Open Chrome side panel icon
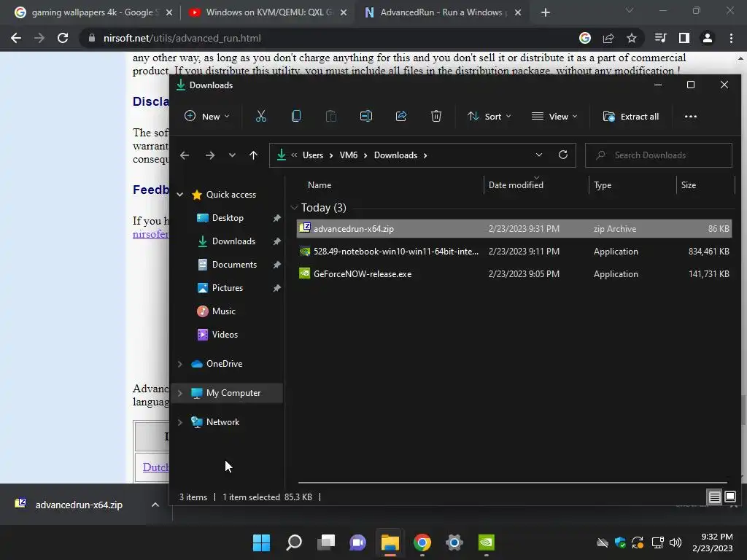 (684, 38)
